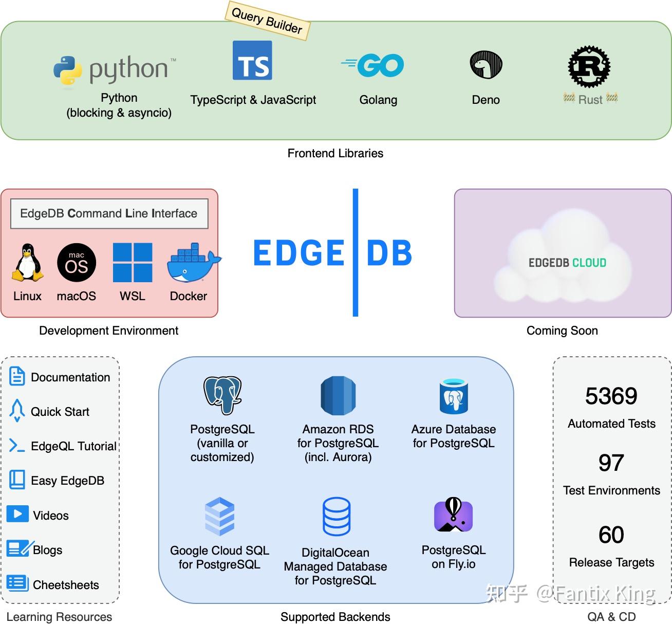Open the Documentation page icon
672x624 pixels.
point(17,376)
